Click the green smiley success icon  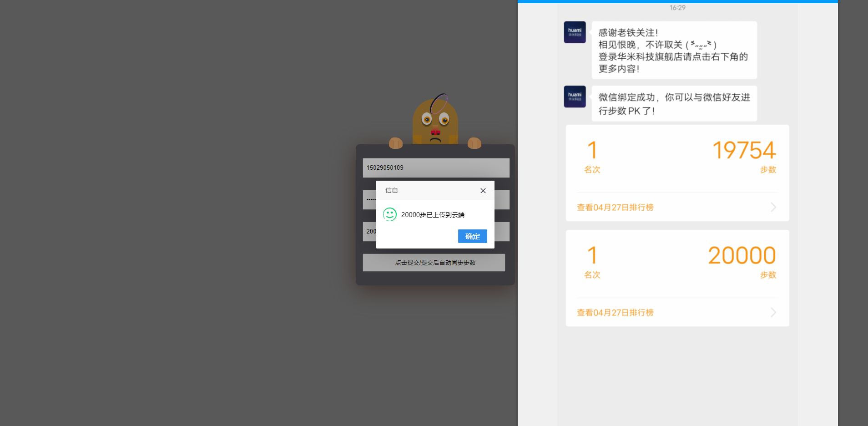(390, 214)
